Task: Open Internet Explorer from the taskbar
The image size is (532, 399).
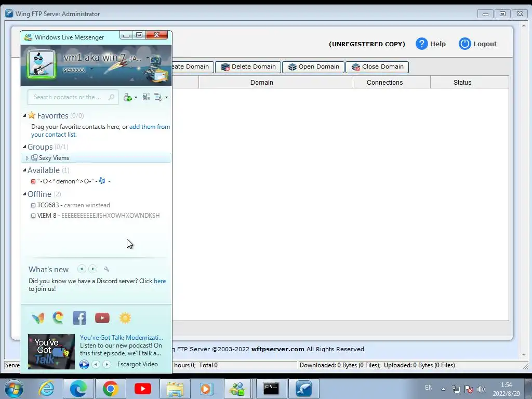Action: [46, 389]
